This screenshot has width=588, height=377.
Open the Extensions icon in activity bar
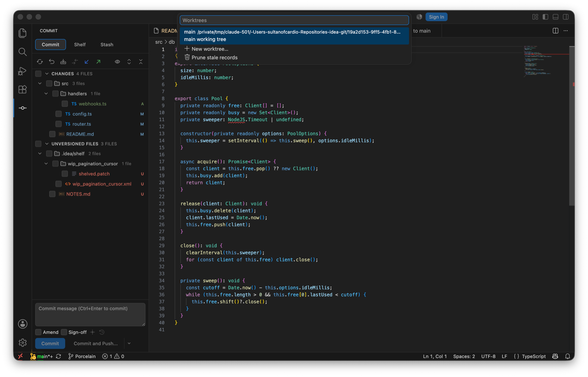pyautogui.click(x=22, y=90)
